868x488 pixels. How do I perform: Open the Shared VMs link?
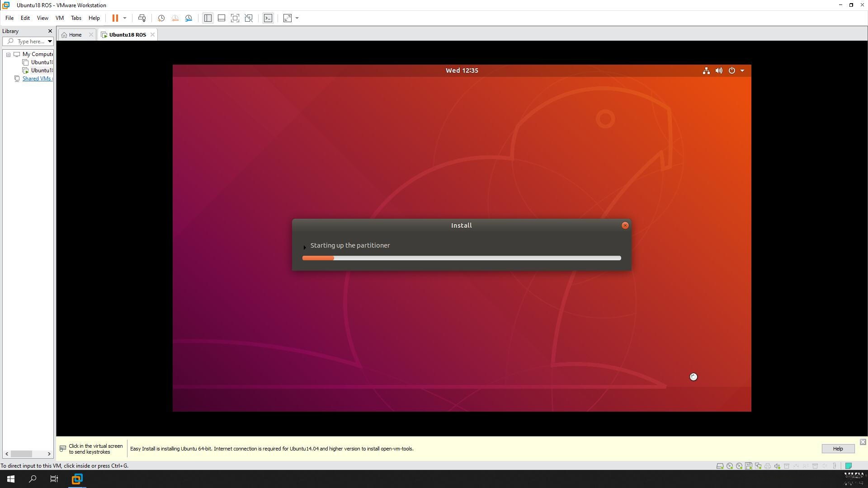click(37, 79)
